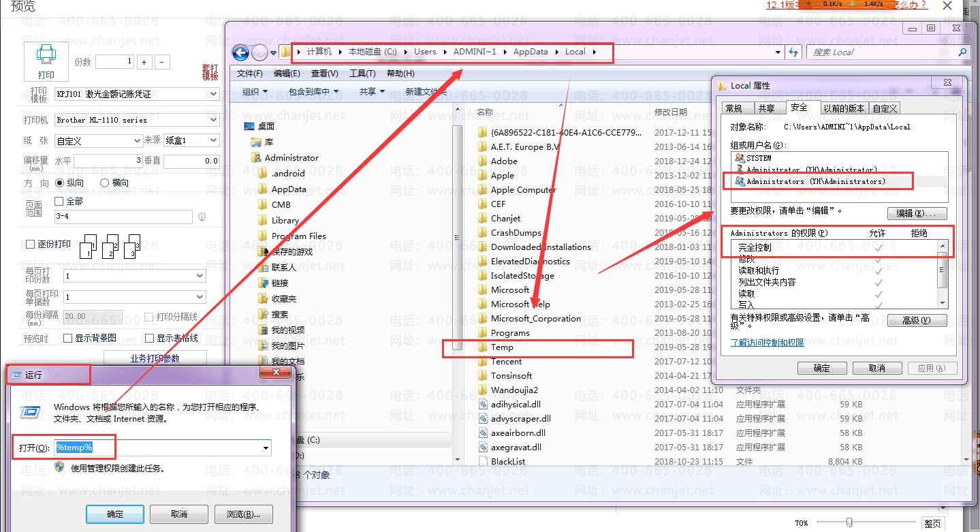Click 确定 in the Run dialog

[115, 514]
